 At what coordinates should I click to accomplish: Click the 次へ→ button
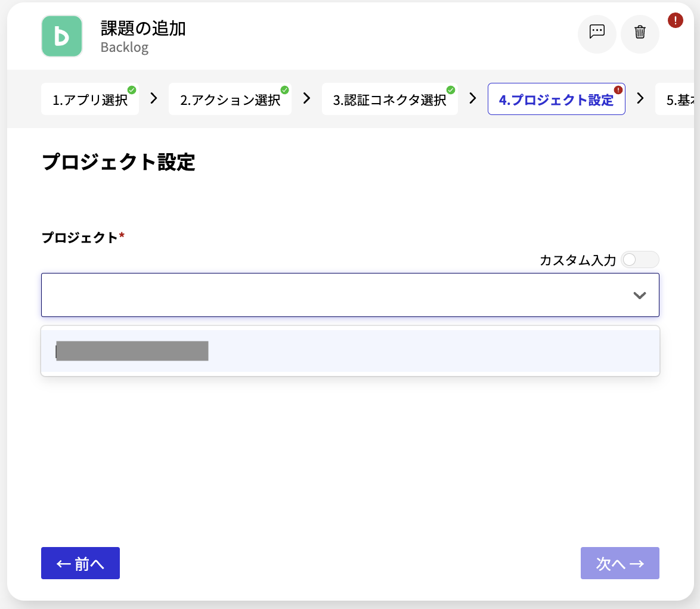pyautogui.click(x=620, y=563)
